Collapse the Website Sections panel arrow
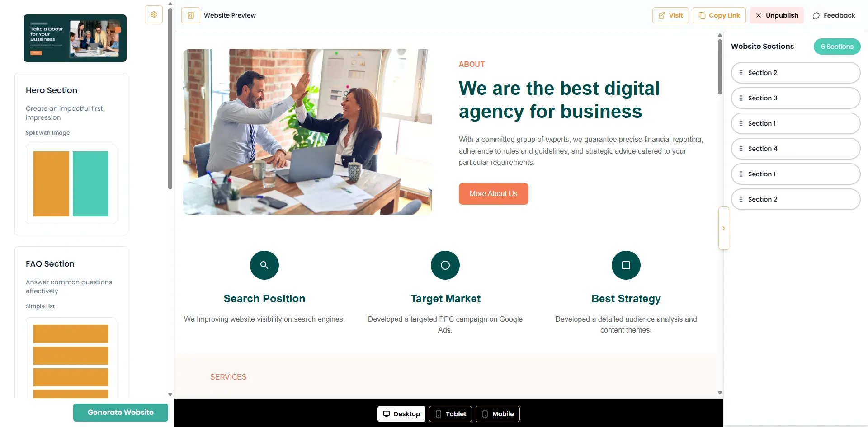This screenshot has width=868, height=427. 723,228
